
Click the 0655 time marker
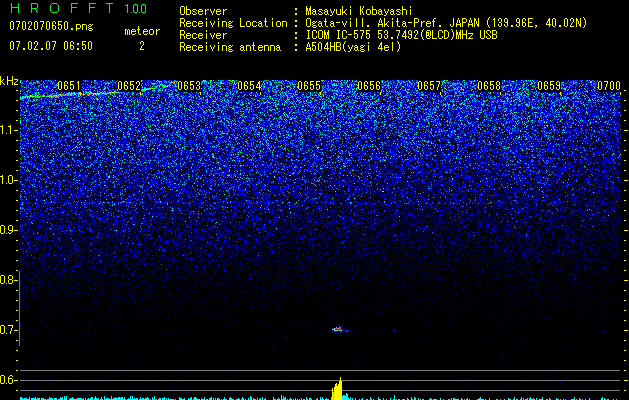(309, 86)
